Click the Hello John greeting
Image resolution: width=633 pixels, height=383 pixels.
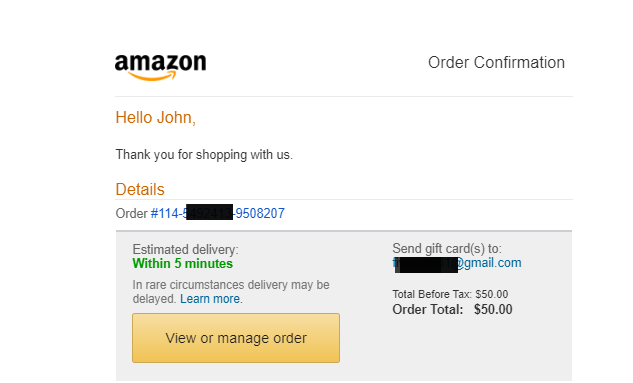pyautogui.click(x=155, y=117)
